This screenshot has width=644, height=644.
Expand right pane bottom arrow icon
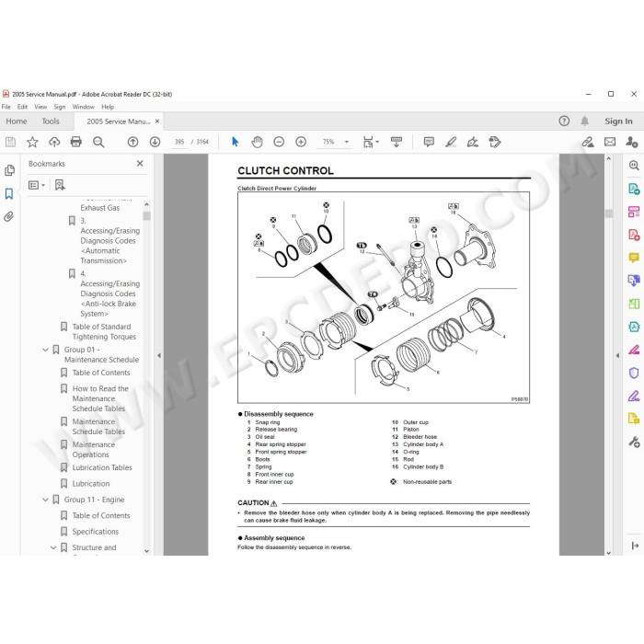(635, 546)
